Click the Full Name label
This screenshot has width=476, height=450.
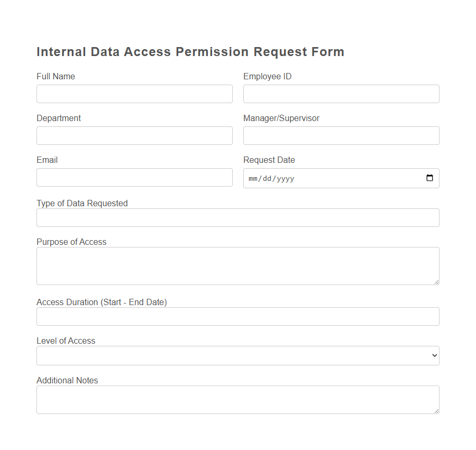(56, 76)
